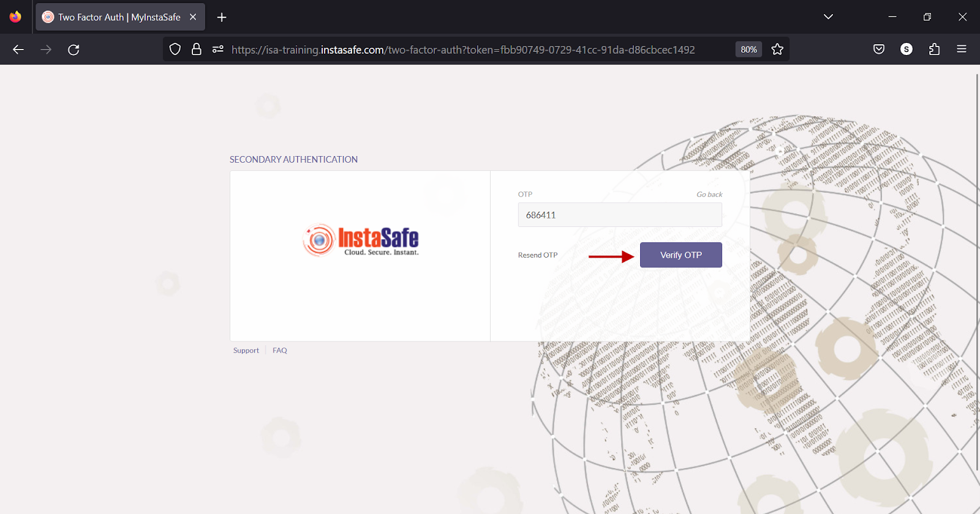
Task: Open a new browser tab
Action: coord(222,17)
